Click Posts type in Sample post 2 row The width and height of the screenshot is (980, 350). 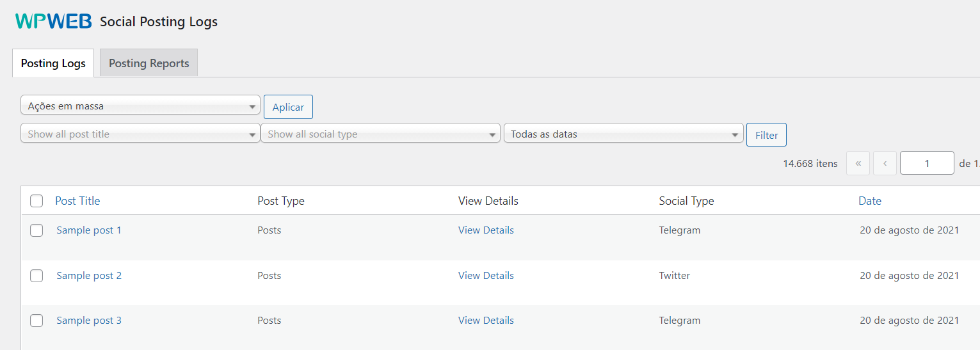coord(269,276)
